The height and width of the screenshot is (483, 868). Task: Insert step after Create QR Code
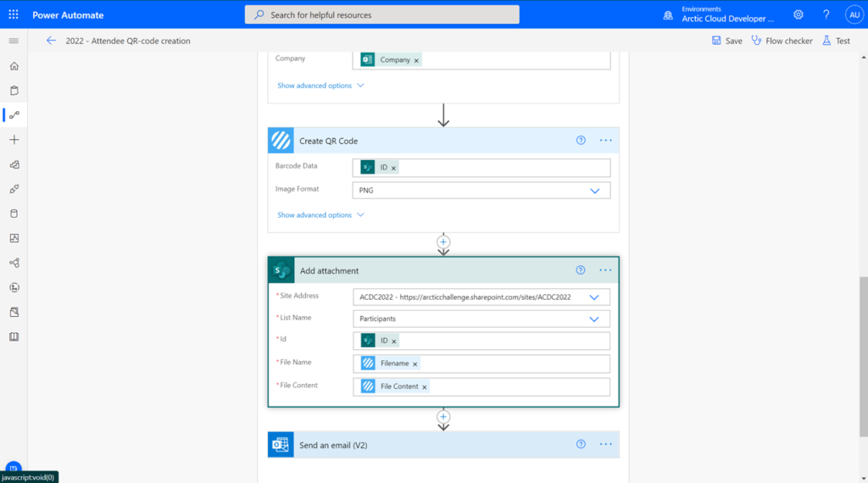(x=442, y=241)
